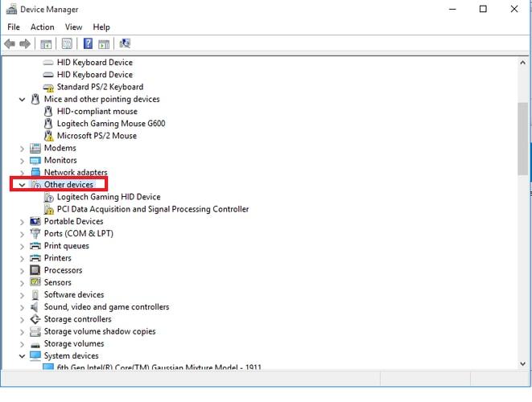
Task: Open the File menu
Action: point(14,27)
